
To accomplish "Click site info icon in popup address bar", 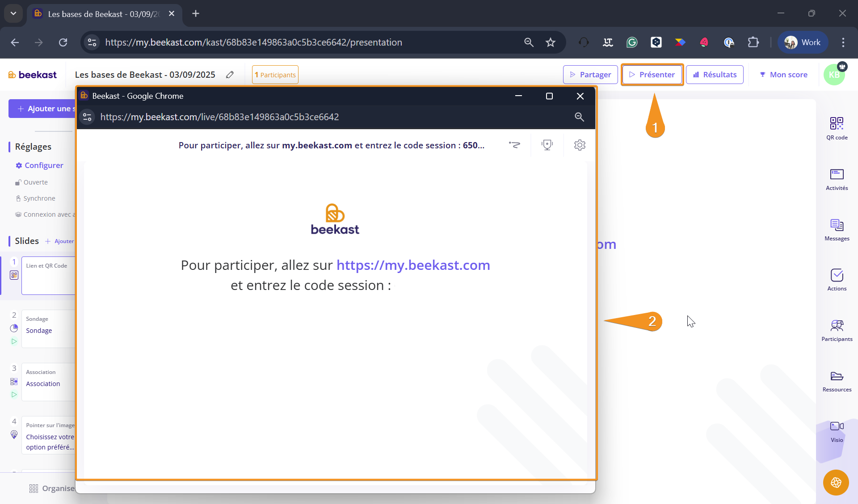I will [87, 117].
